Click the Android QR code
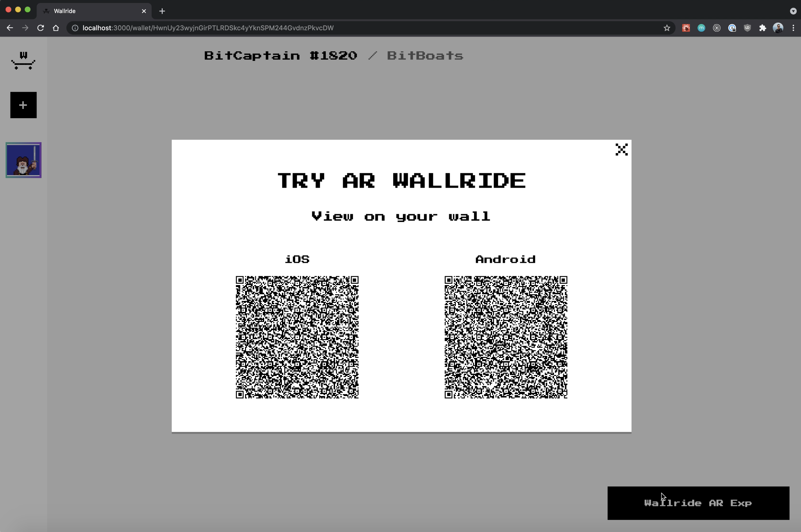The image size is (801, 532). click(505, 337)
